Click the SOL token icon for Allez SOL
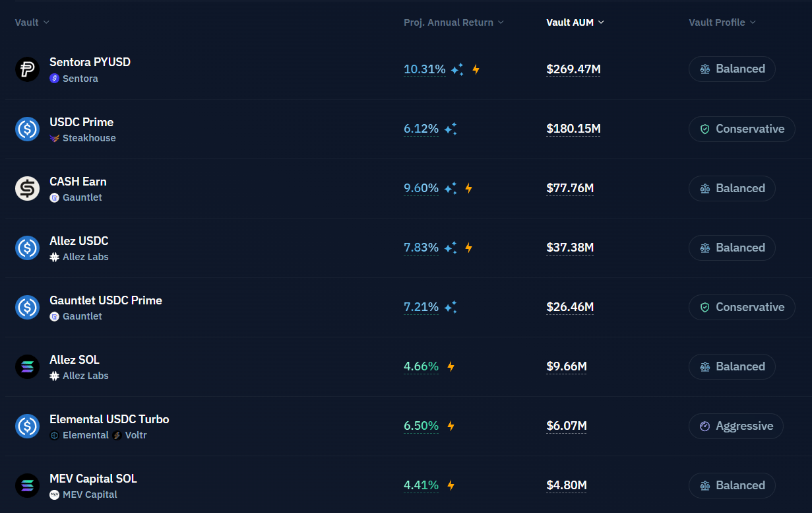The height and width of the screenshot is (513, 812). pos(28,366)
